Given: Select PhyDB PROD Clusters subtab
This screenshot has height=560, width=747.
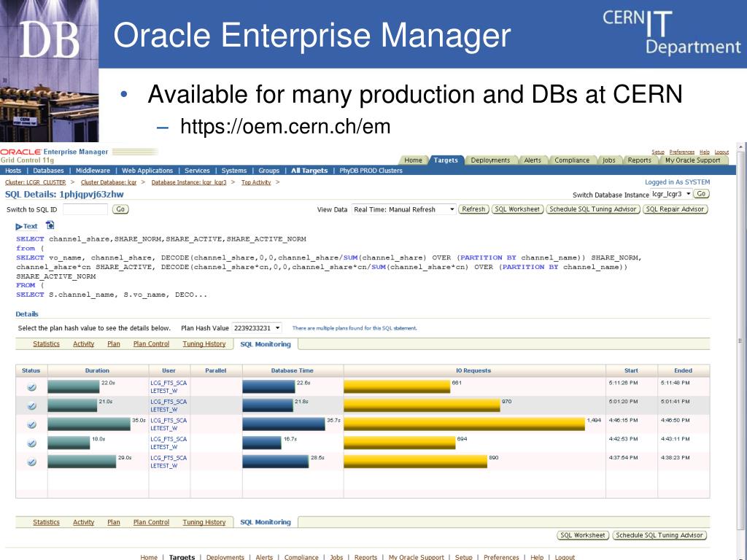Looking at the screenshot, I should pos(371,171).
